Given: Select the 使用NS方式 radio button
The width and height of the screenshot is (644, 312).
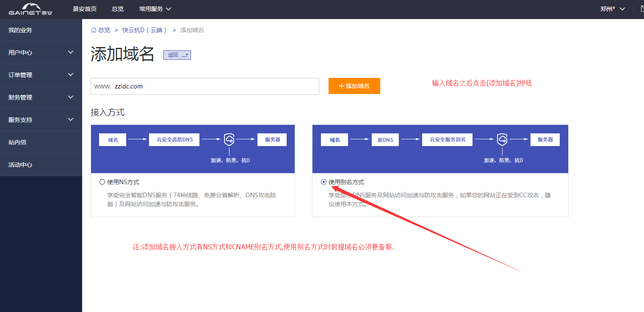Looking at the screenshot, I should [x=102, y=181].
